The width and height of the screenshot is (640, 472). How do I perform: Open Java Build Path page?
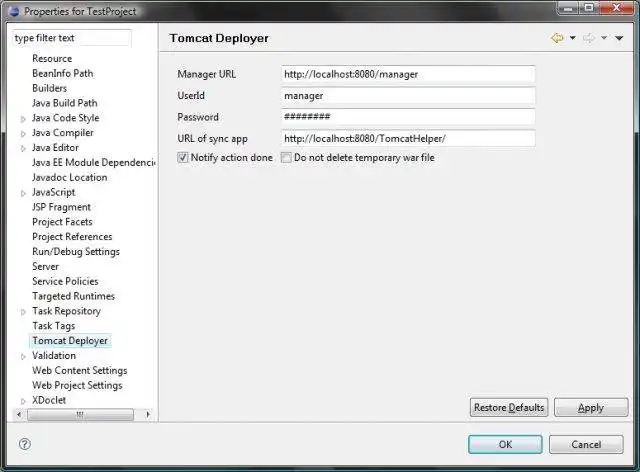pyautogui.click(x=64, y=103)
